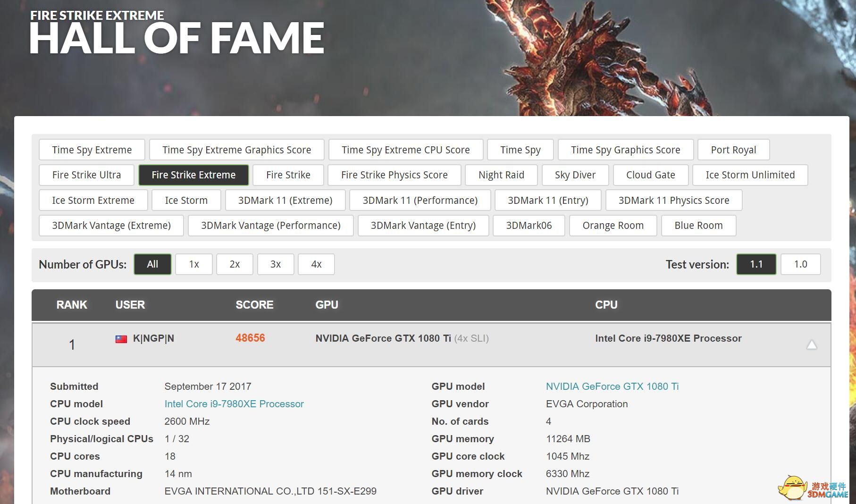
Task: Select the Port Royal benchmark
Action: tap(734, 150)
